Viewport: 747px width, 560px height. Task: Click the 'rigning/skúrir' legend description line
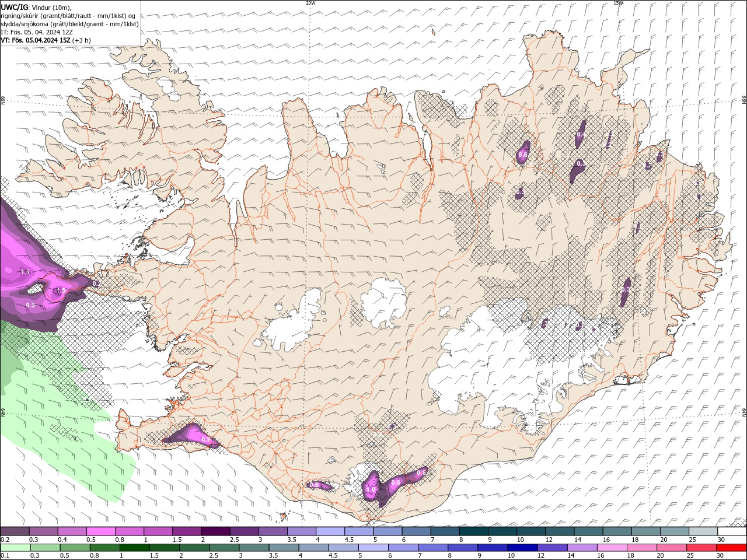coord(68,16)
